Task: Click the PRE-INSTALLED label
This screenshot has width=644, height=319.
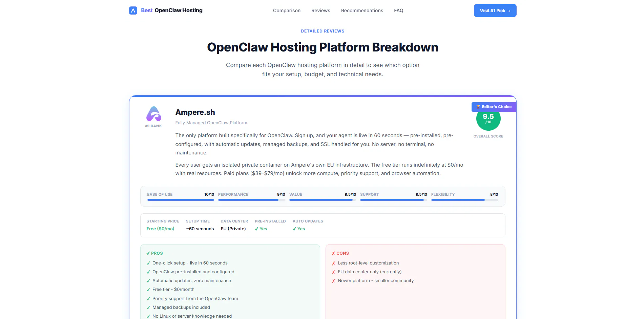Action: pyautogui.click(x=270, y=221)
